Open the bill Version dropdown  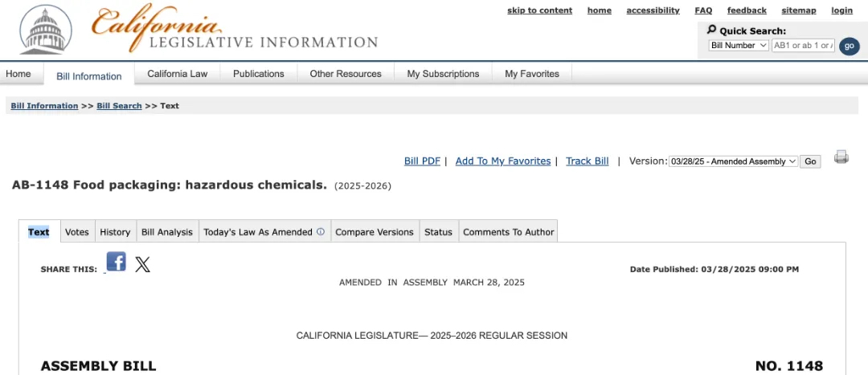click(734, 161)
